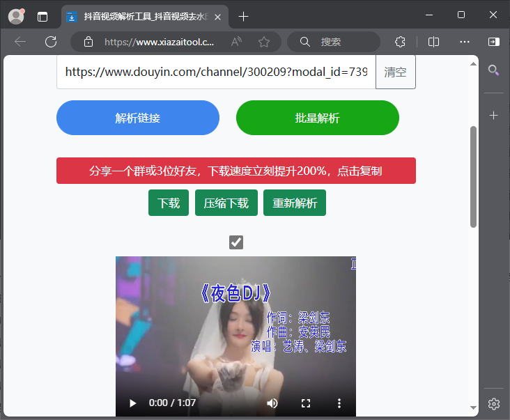
Task: Click the 下载 button
Action: pos(169,203)
